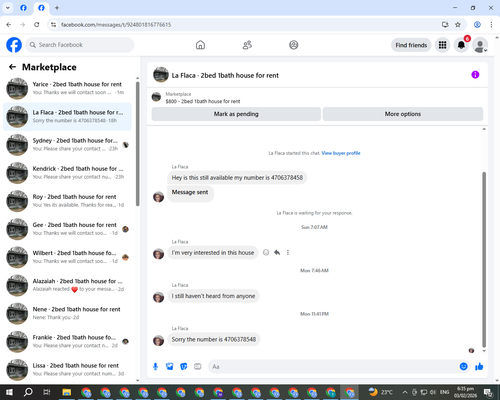
Task: Open Windows Start menu
Action: pyautogui.click(x=9, y=392)
